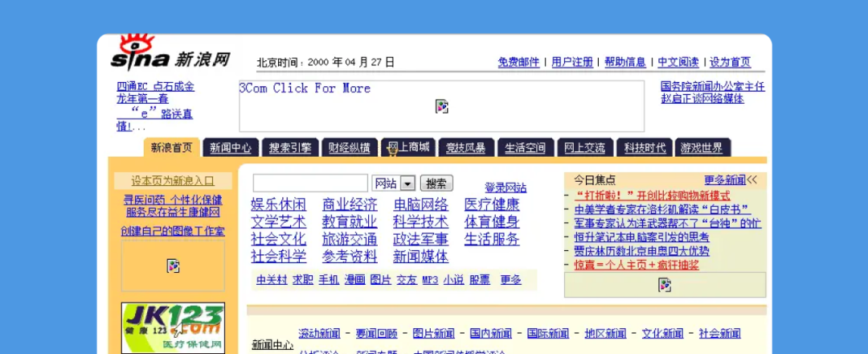Open the JK123.com health site banner
Viewport: 868px width, 354px height.
[x=173, y=327]
